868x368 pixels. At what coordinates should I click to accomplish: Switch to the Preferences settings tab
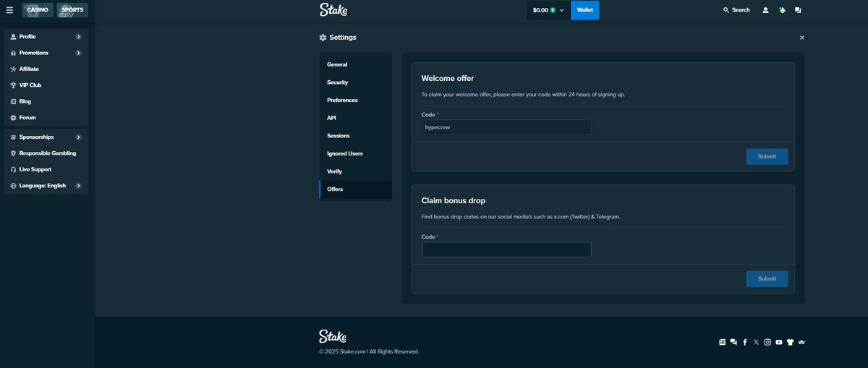tap(356, 100)
